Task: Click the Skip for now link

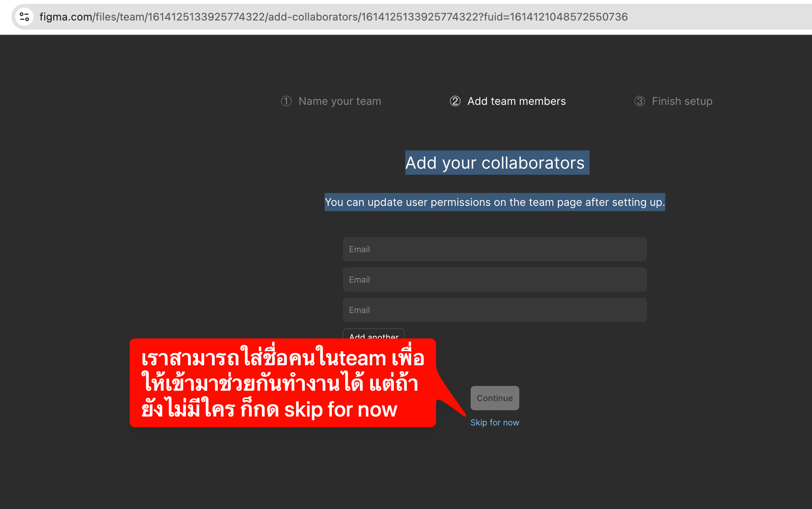Action: point(495,422)
